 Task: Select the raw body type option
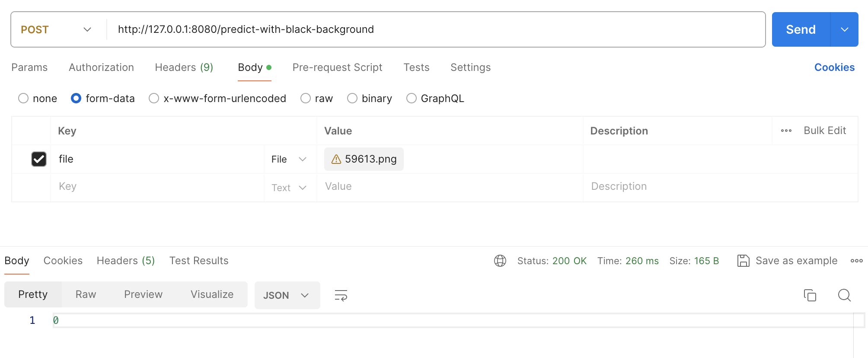pos(306,99)
